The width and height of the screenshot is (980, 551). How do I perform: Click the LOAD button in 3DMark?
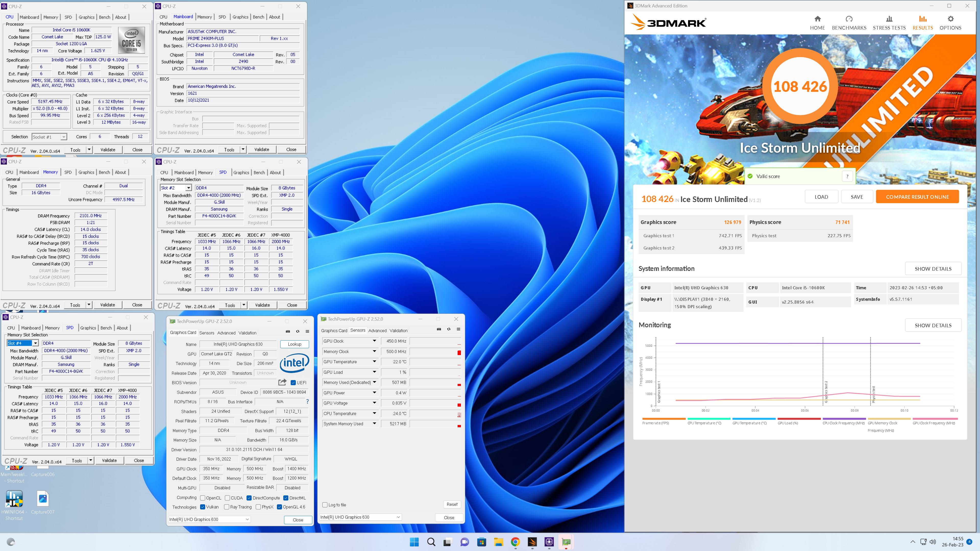pos(821,197)
